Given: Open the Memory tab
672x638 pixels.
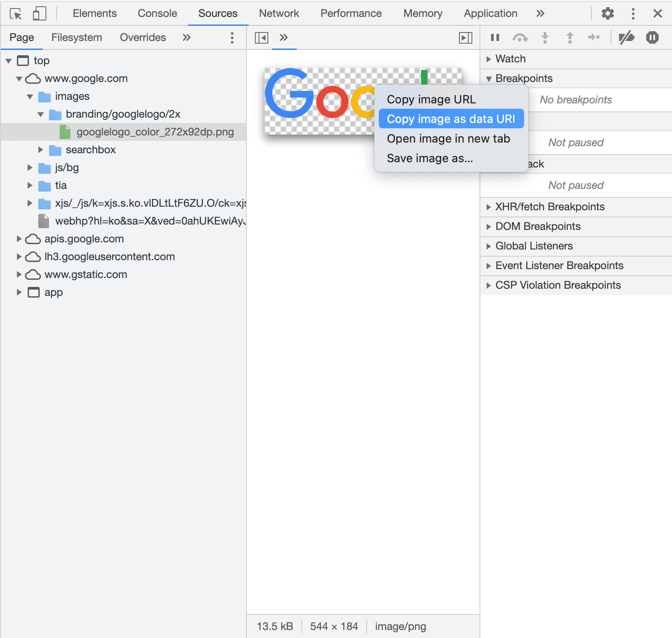Looking at the screenshot, I should point(423,13).
